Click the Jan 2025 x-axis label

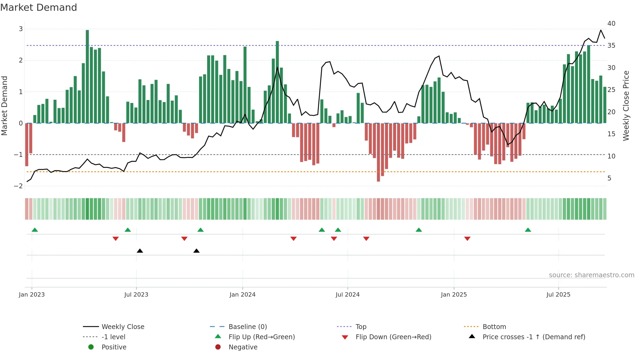[x=454, y=294]
